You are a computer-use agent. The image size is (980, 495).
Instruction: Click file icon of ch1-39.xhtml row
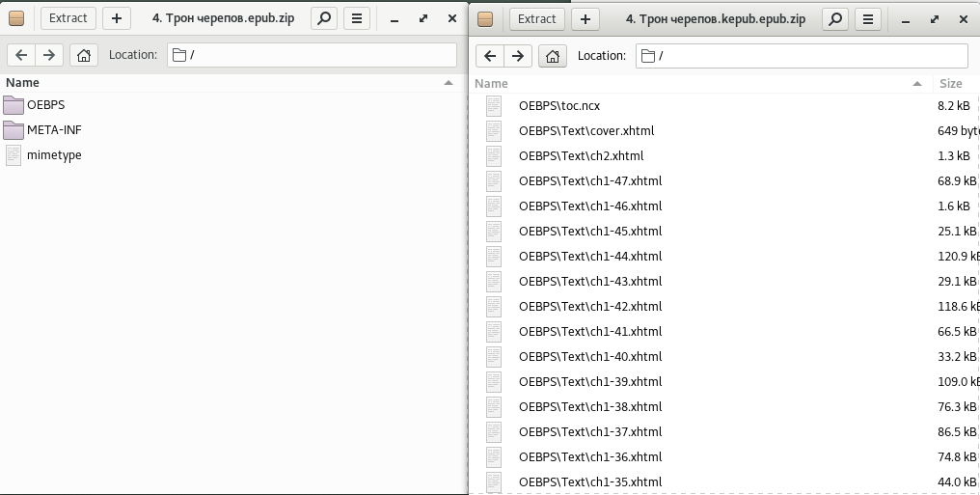point(494,381)
